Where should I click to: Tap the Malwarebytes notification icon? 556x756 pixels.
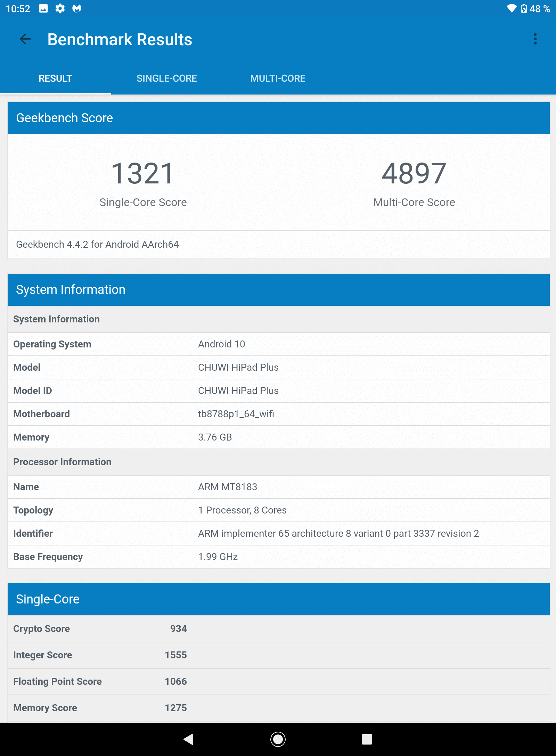point(77,8)
